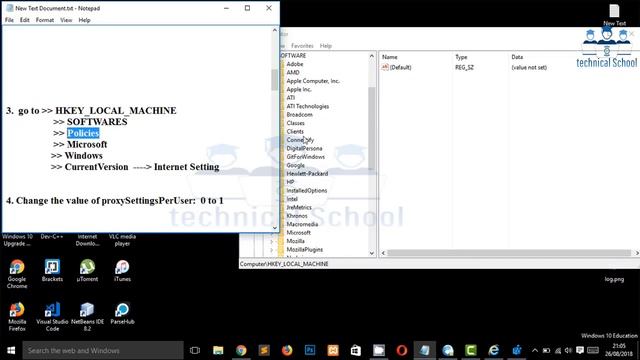Open Notepad Edit menu
The width and height of the screenshot is (640, 360).
[x=24, y=20]
